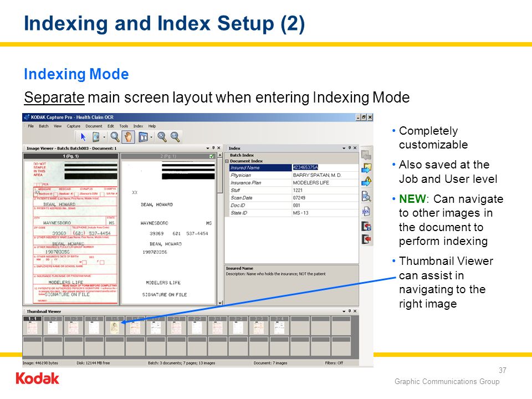This screenshot has width=532, height=399.
Task: Open the Image Viewer panel options dropdown
Action: pyautogui.click(x=208, y=149)
